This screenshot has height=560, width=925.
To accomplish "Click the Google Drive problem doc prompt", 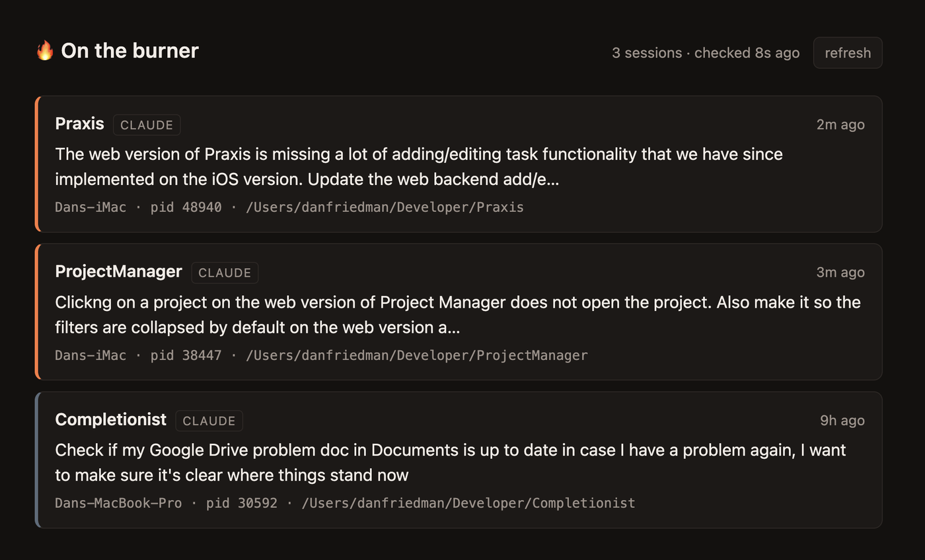I will click(x=451, y=462).
